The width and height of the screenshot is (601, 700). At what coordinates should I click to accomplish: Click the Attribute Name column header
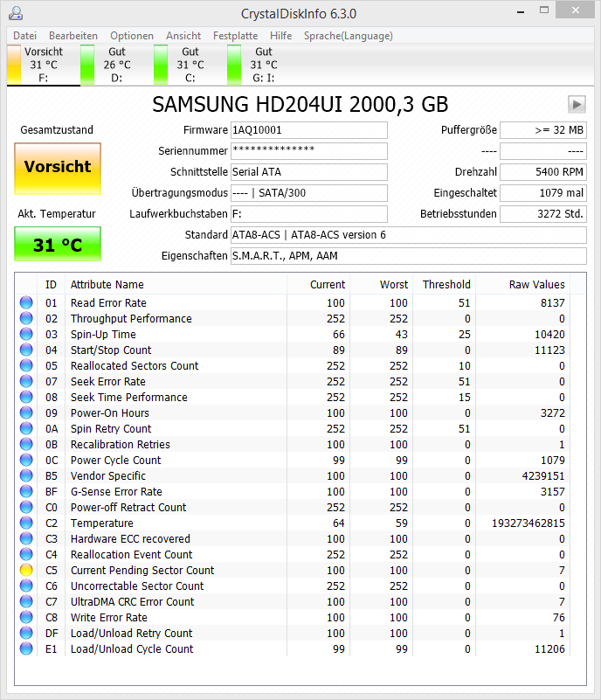176,284
